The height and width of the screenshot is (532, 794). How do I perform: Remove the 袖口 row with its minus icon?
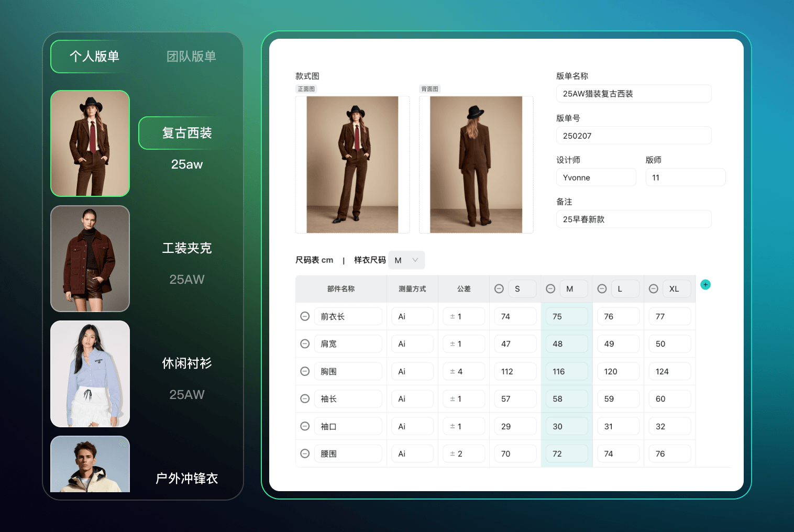(305, 426)
